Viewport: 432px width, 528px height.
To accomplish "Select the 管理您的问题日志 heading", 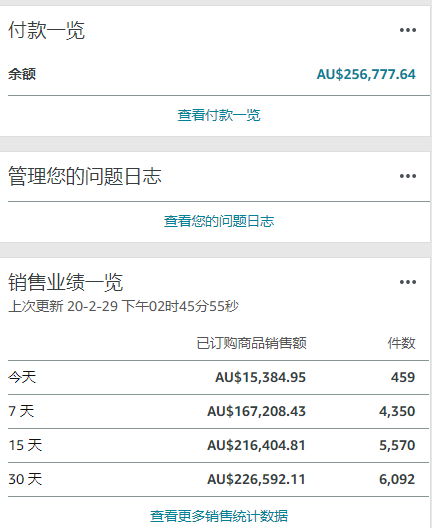I will tap(85, 176).
